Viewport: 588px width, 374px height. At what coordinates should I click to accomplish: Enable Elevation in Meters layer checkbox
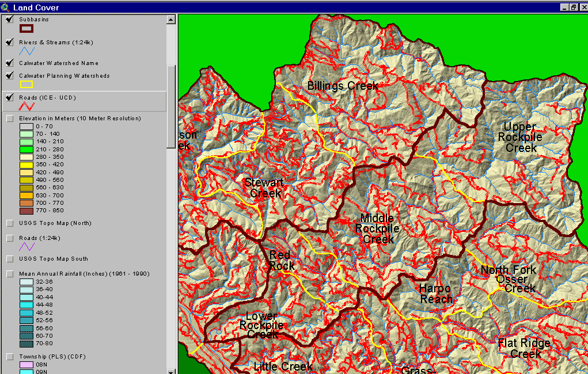point(10,119)
